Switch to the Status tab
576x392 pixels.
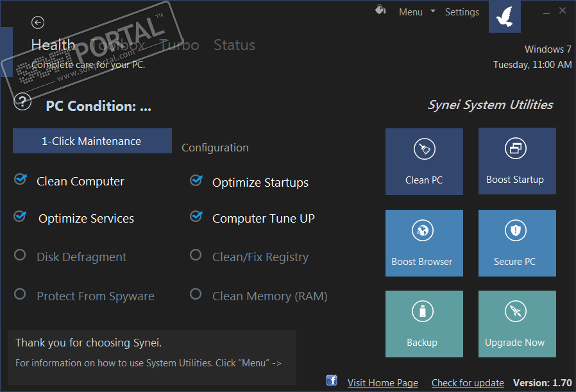click(234, 45)
